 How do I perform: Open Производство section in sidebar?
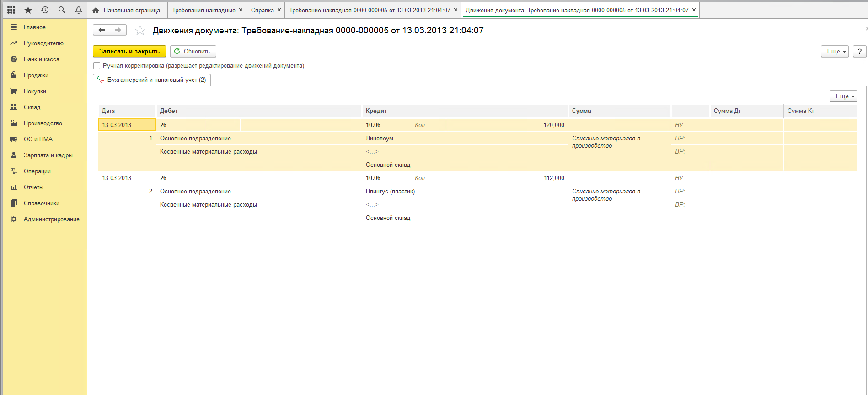(x=43, y=123)
